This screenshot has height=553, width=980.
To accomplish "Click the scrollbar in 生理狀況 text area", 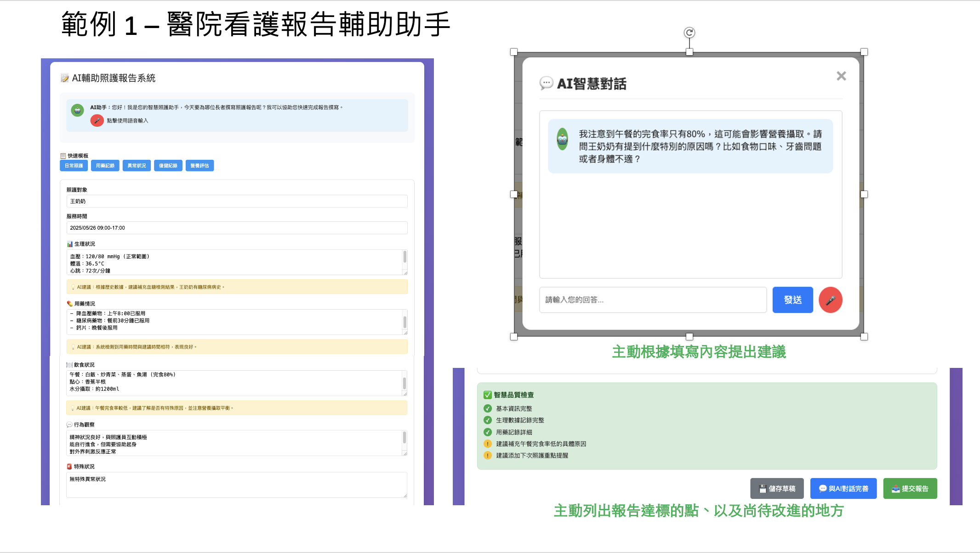I will coord(405,257).
